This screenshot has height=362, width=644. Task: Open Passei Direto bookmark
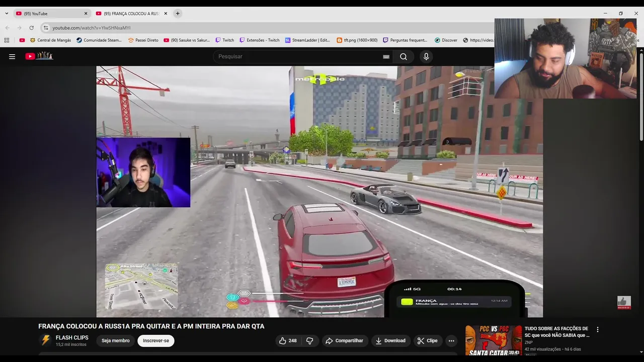point(143,40)
